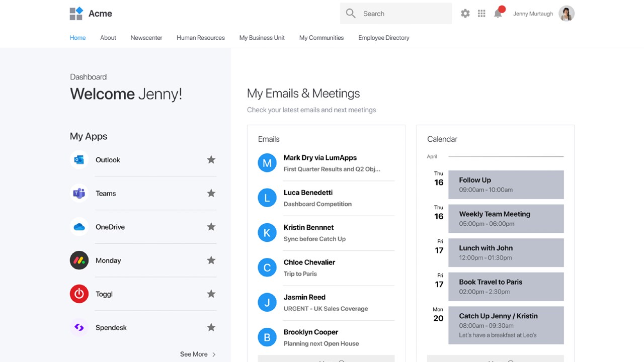
Task: Open the Book Travel to Paris event
Action: coord(506,287)
